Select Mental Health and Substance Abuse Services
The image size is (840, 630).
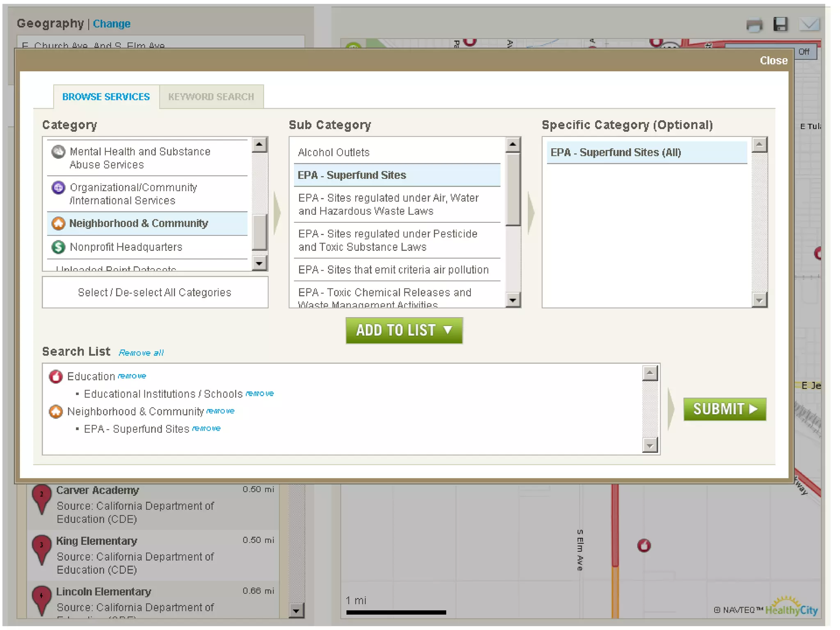point(147,158)
